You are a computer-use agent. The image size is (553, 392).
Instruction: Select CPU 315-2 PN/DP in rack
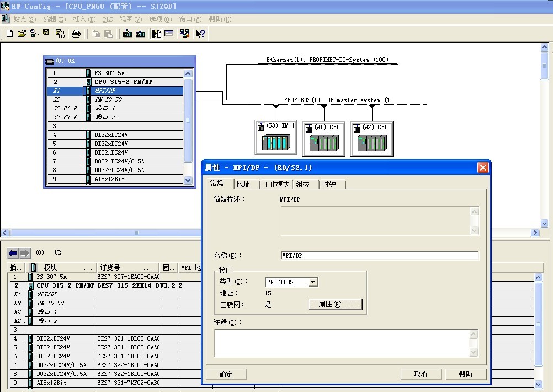pos(116,82)
